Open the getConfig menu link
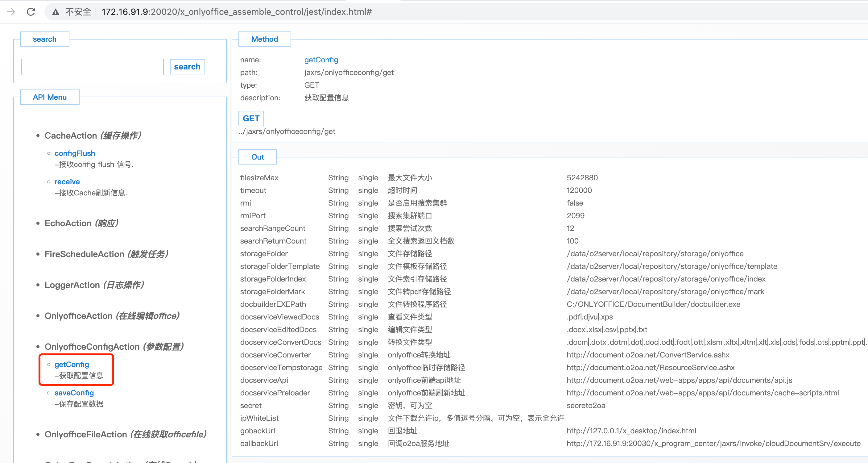The height and width of the screenshot is (463, 868). click(72, 364)
